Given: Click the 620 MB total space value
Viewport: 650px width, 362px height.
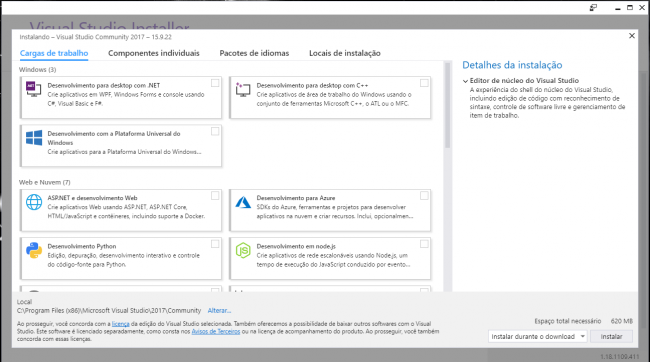Looking at the screenshot, I should coord(621,321).
